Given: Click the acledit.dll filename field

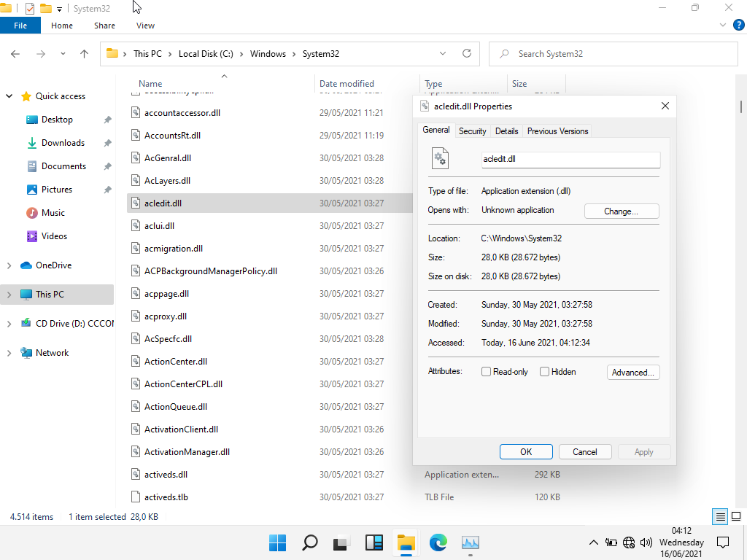Looking at the screenshot, I should (x=570, y=160).
